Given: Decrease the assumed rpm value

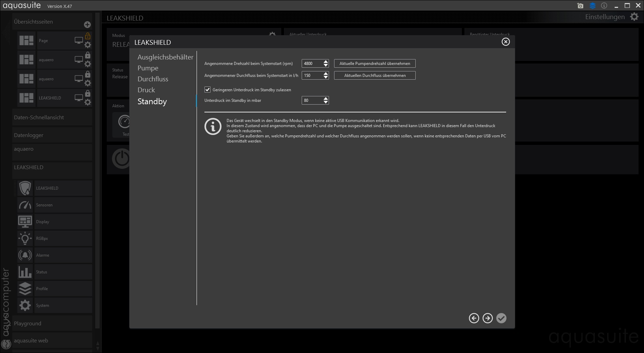Looking at the screenshot, I should tap(326, 65).
